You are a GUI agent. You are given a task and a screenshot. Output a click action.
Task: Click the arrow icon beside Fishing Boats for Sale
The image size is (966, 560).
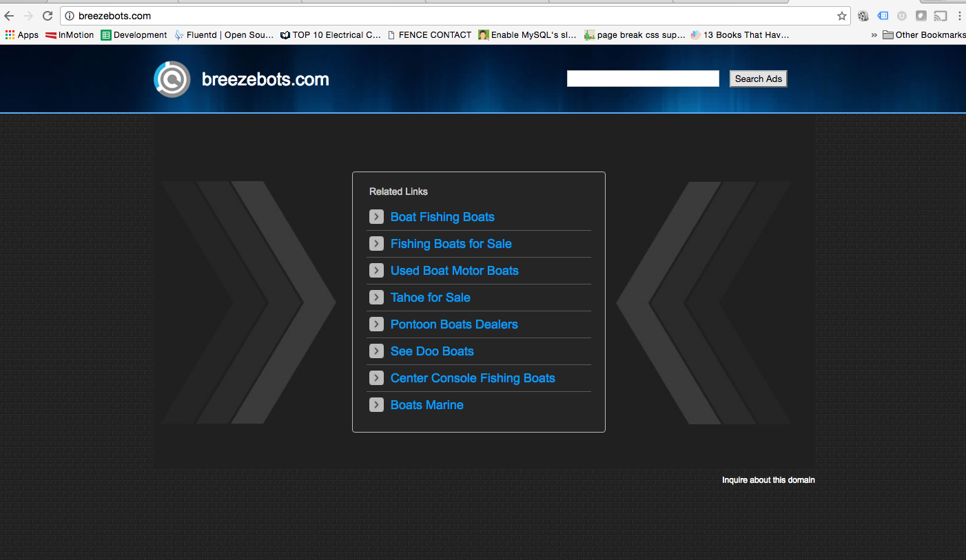tap(376, 244)
